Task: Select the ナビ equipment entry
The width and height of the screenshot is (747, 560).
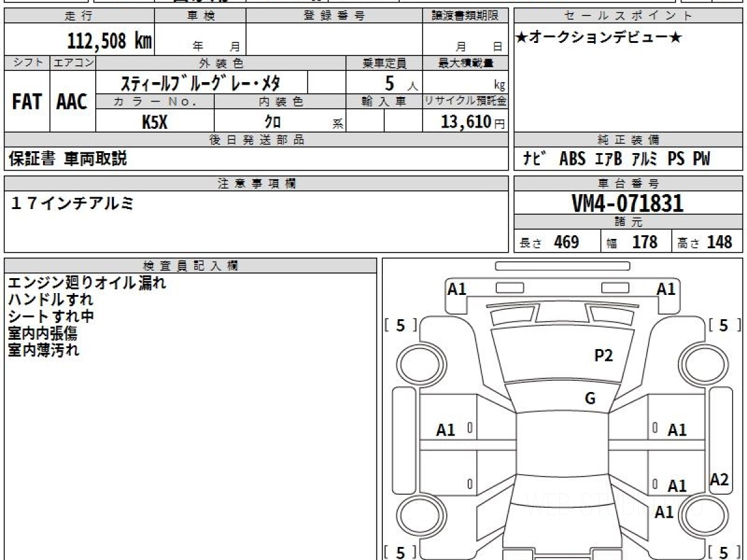Action: click(535, 159)
